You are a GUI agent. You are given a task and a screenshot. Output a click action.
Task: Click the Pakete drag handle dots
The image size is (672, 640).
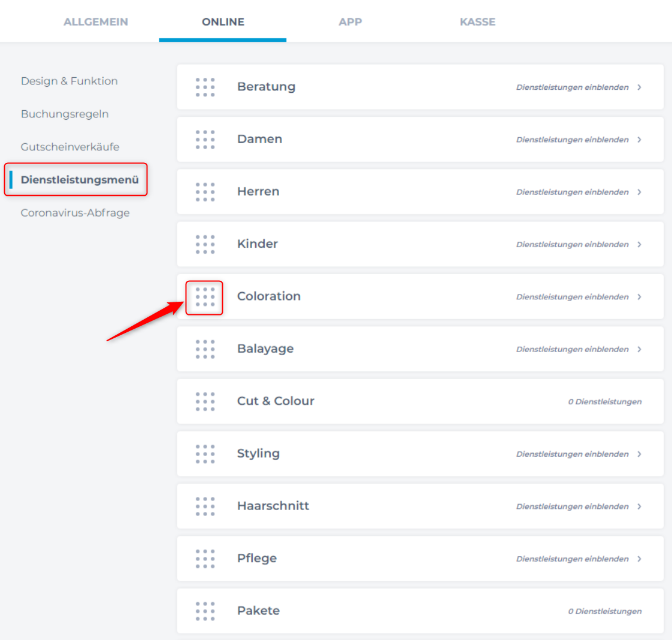point(205,611)
